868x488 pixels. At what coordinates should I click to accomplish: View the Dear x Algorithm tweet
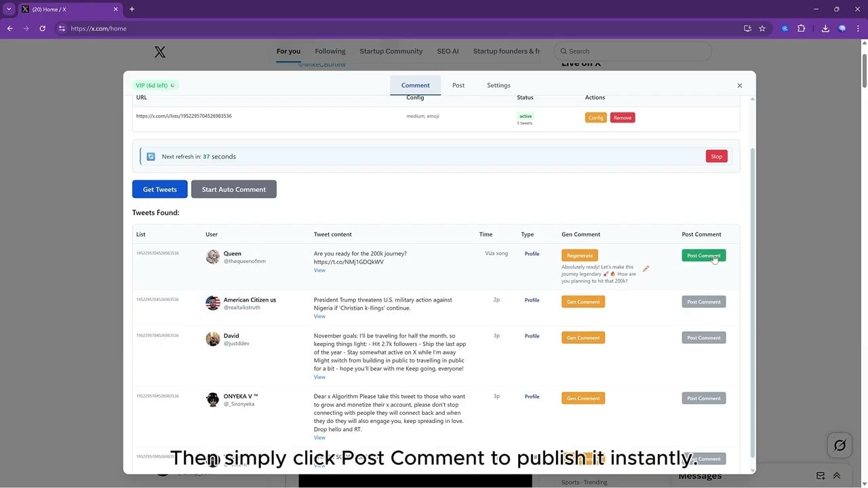319,438
